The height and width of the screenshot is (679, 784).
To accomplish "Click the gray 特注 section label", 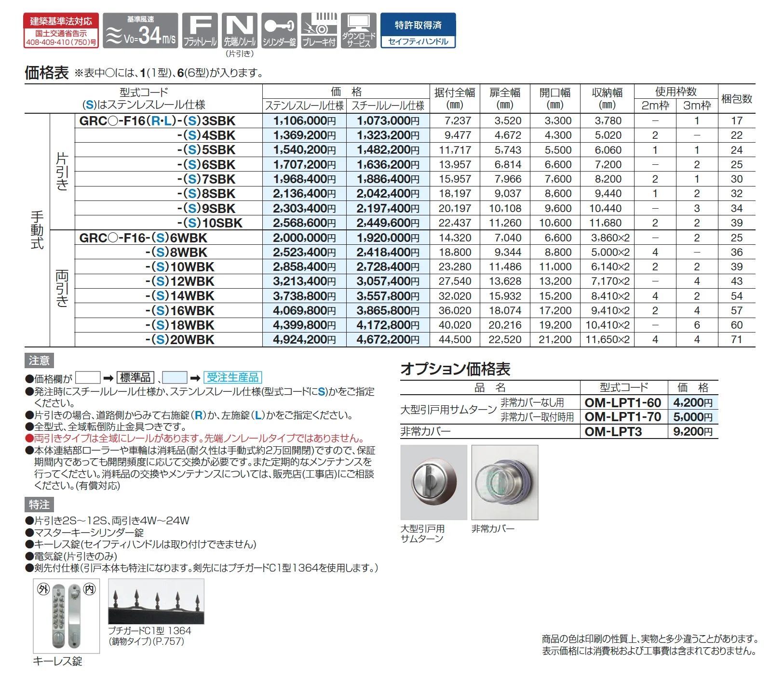I will coord(39,505).
